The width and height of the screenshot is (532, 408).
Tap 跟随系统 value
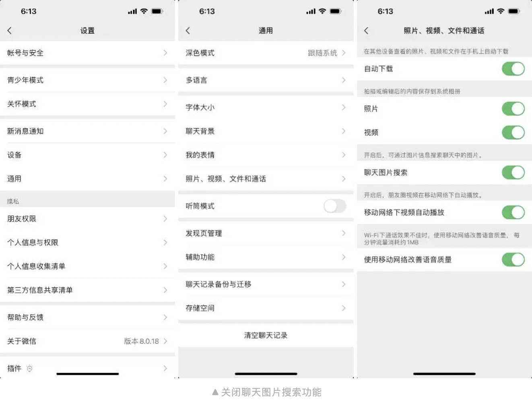[x=322, y=53]
